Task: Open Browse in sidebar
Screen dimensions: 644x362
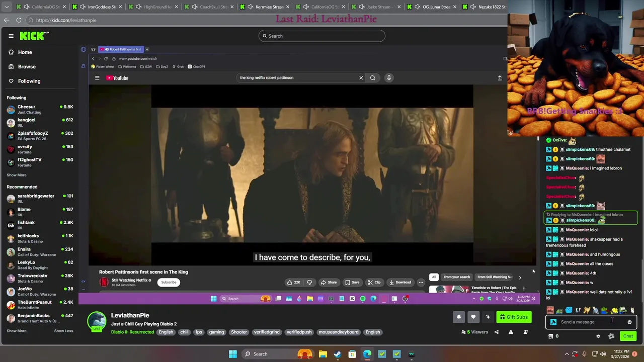Action: coord(22,66)
